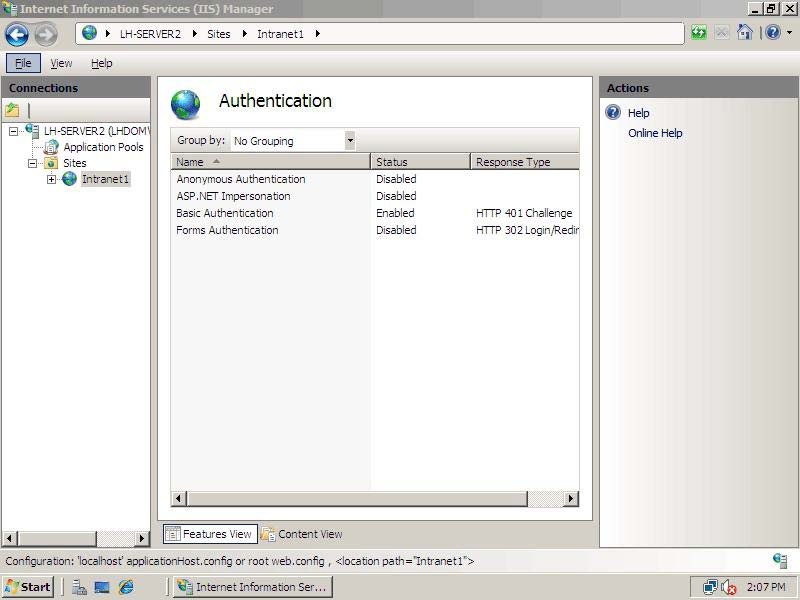Click status bar server configuration icon
Image resolution: width=800 pixels, height=600 pixels.
(780, 561)
